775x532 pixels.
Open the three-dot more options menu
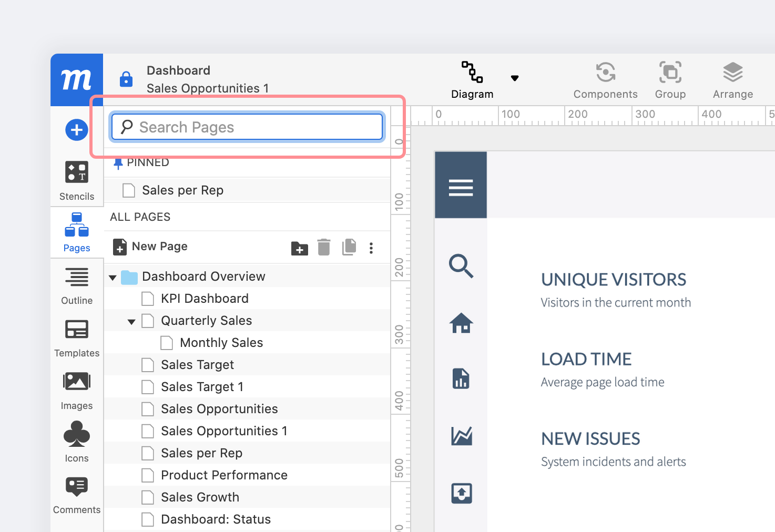pos(371,248)
